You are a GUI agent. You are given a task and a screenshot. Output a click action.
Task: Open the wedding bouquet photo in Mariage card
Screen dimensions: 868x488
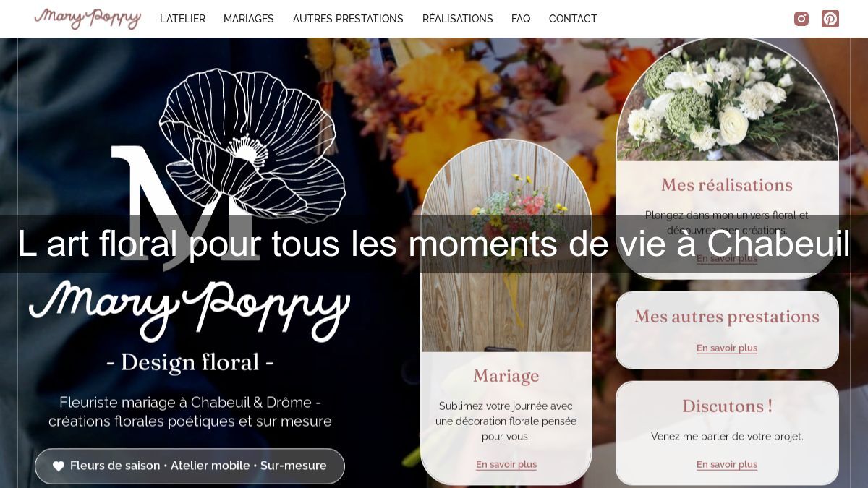tap(506, 246)
